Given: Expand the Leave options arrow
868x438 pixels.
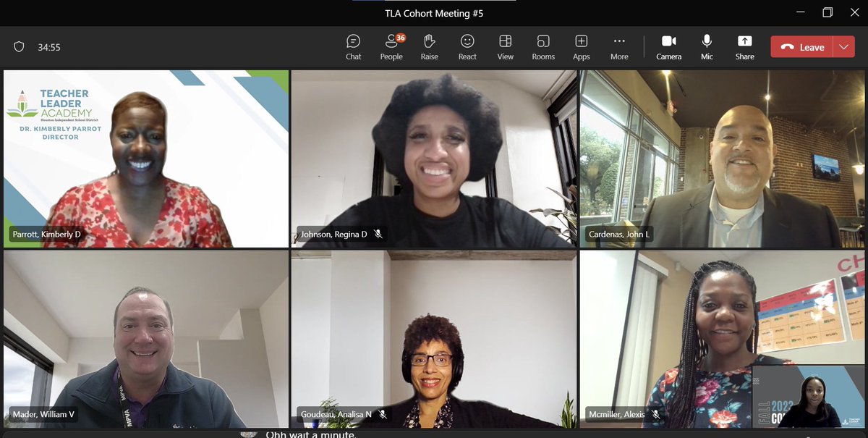Looking at the screenshot, I should (x=844, y=47).
